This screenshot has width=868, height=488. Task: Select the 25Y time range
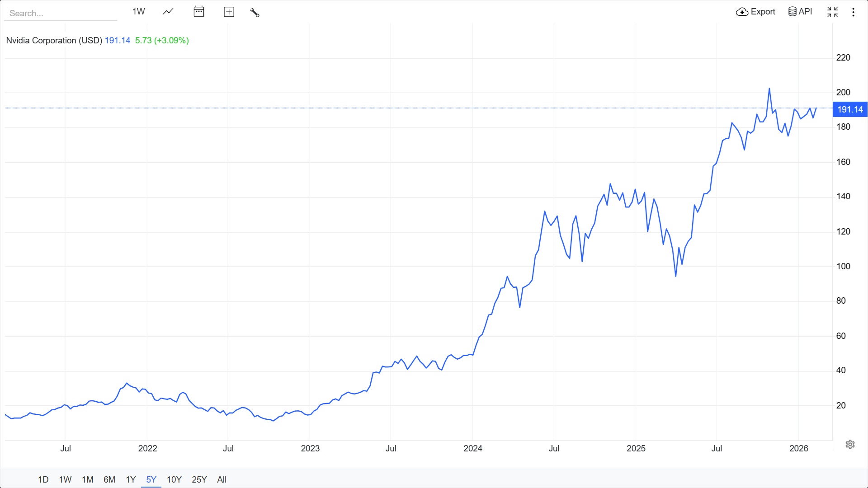pyautogui.click(x=199, y=479)
